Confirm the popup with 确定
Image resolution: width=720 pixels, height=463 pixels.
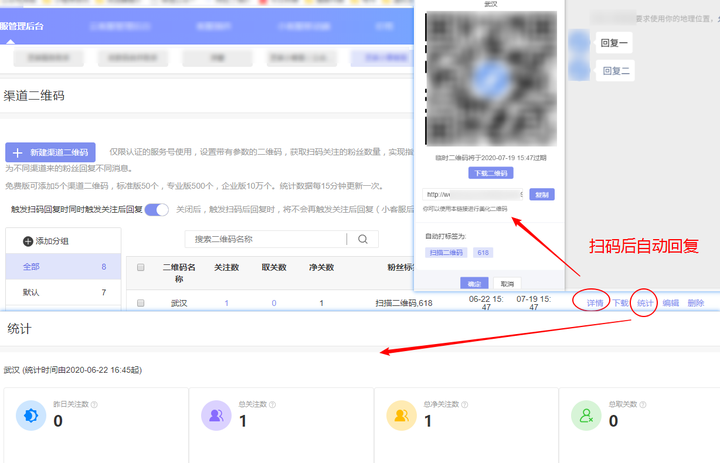pyautogui.click(x=474, y=284)
